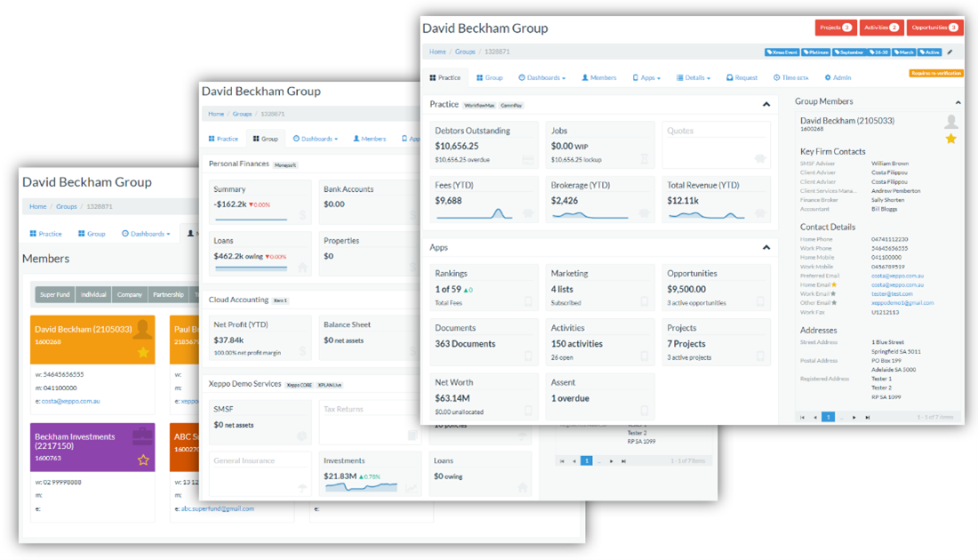Open the Admin tab
This screenshot has width=978, height=560.
coord(838,78)
